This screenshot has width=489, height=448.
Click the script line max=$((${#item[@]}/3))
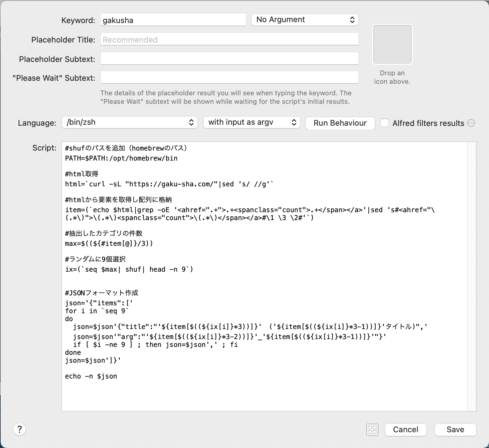(x=109, y=243)
